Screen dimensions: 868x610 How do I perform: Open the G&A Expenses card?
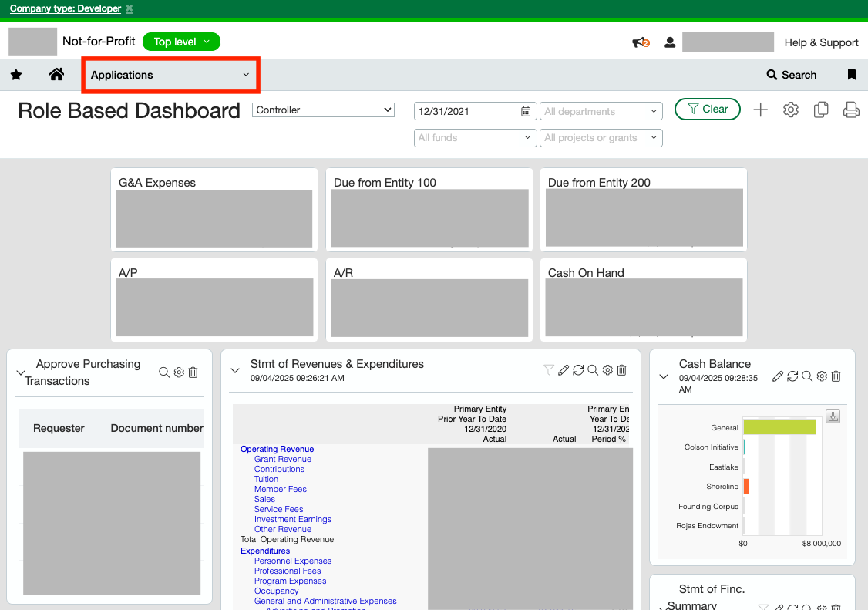coord(214,210)
